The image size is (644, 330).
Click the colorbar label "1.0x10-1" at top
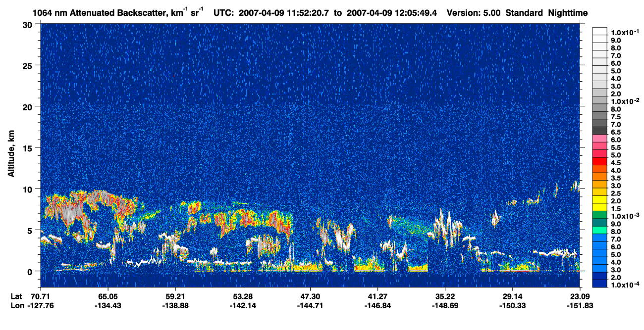(624, 32)
